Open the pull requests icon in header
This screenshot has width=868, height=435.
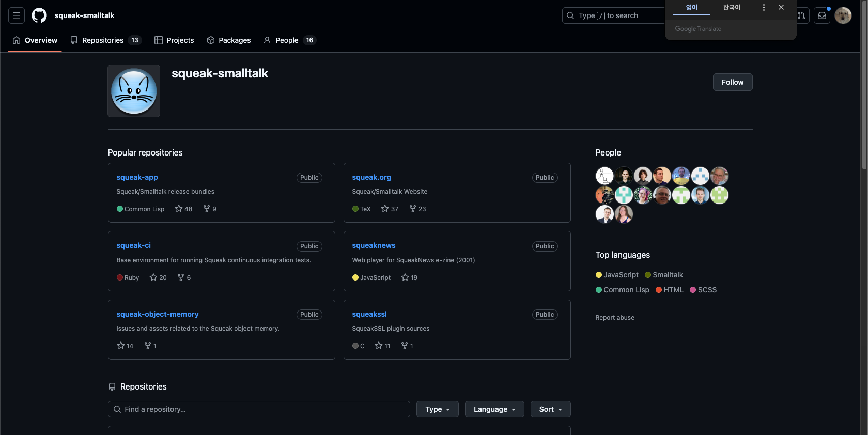click(802, 15)
